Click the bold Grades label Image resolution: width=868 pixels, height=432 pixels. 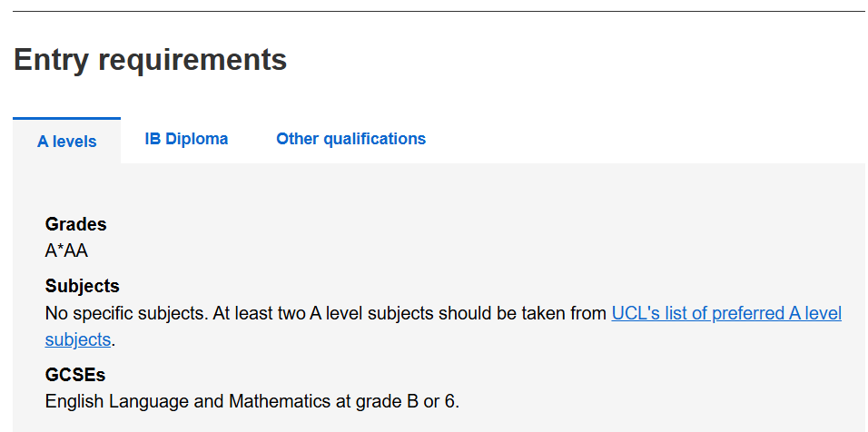[x=75, y=224]
